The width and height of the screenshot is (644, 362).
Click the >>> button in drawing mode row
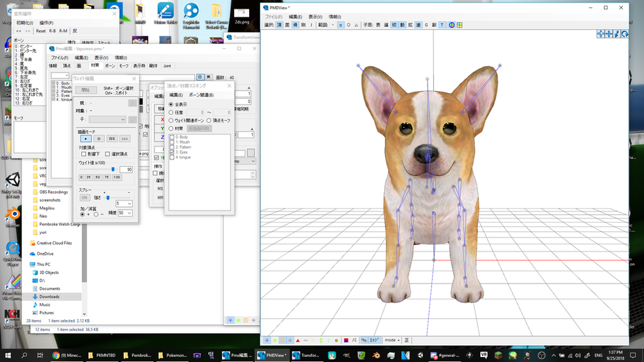(125, 139)
